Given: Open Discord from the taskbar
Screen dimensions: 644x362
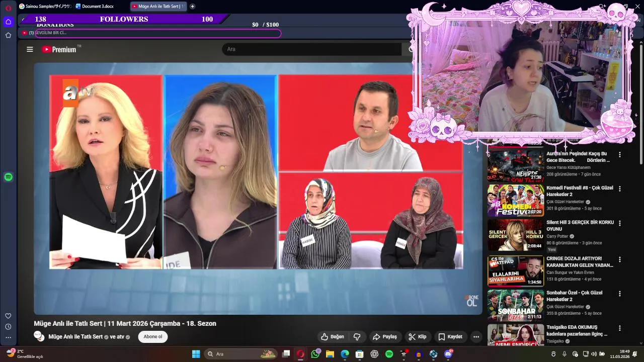Looking at the screenshot, I should coord(448,354).
